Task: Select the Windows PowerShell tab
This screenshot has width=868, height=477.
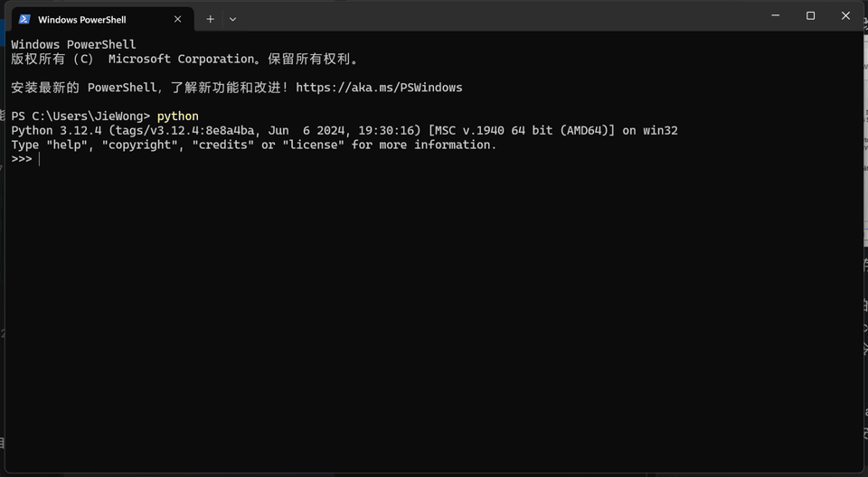Action: point(90,19)
